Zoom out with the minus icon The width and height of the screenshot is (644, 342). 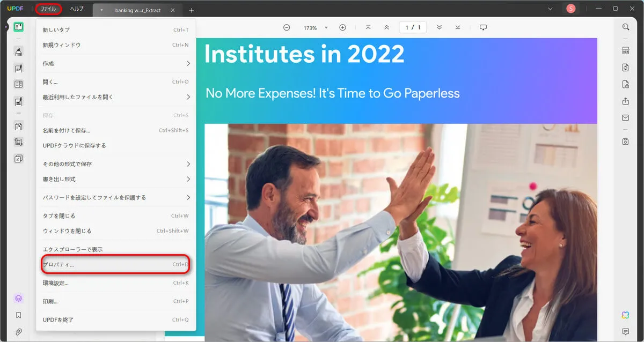(287, 28)
